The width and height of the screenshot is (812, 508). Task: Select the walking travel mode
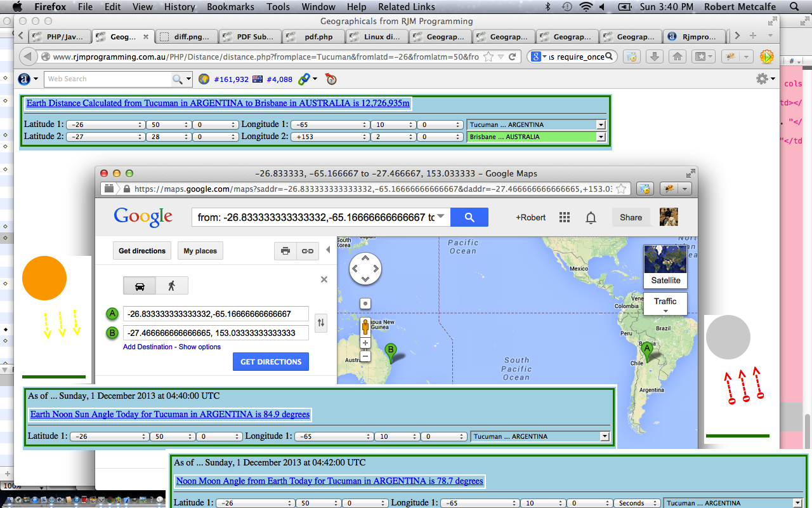pyautogui.click(x=172, y=286)
